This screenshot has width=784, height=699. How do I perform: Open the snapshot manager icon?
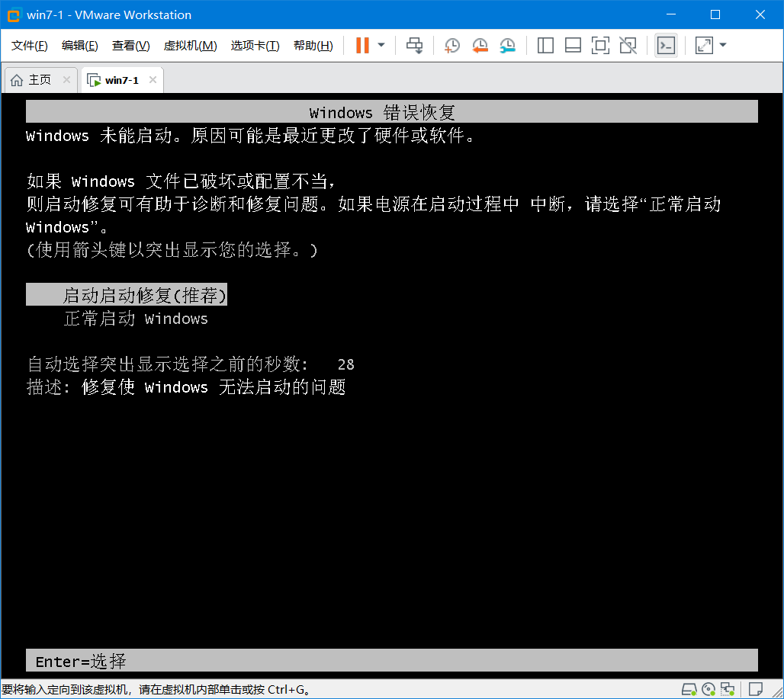(507, 46)
